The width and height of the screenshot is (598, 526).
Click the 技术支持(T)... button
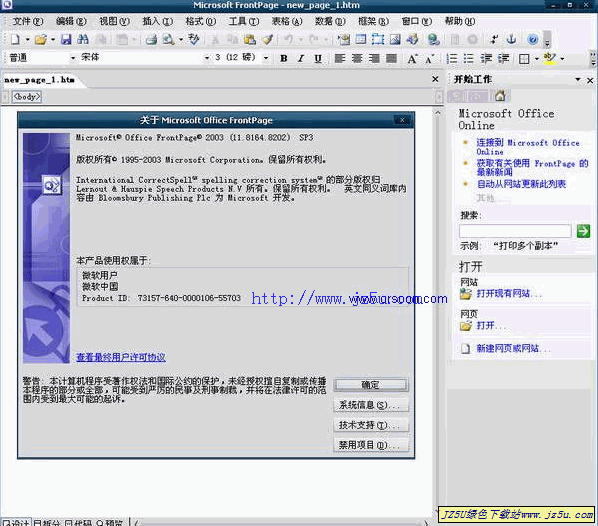371,425
